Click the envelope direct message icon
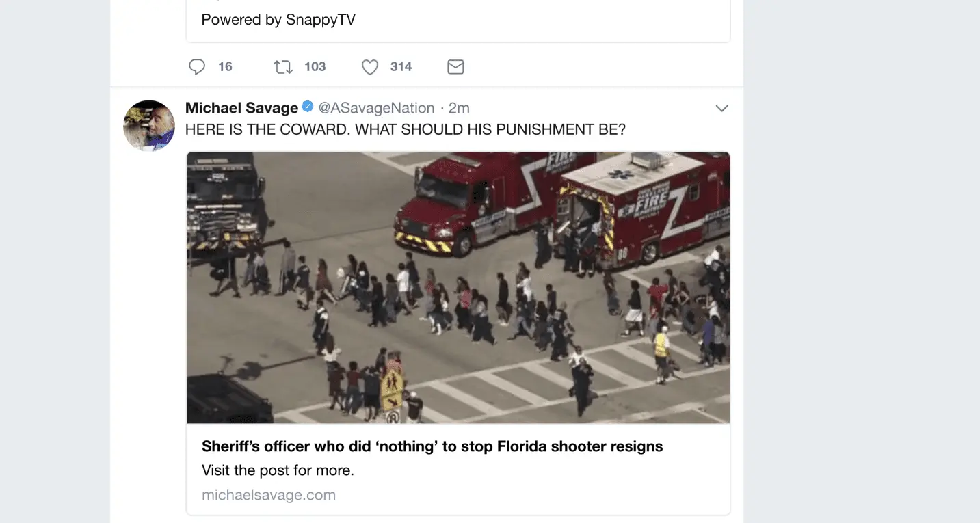 (455, 66)
